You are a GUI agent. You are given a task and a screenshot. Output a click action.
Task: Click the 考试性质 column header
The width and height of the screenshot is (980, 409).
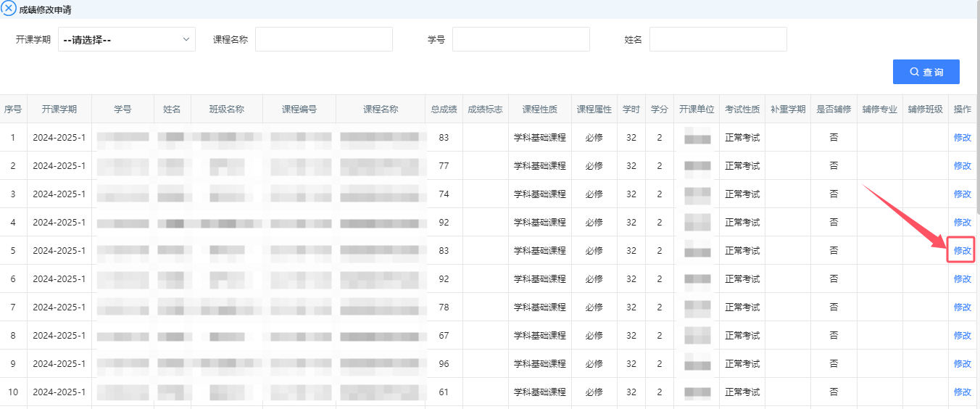click(x=742, y=110)
